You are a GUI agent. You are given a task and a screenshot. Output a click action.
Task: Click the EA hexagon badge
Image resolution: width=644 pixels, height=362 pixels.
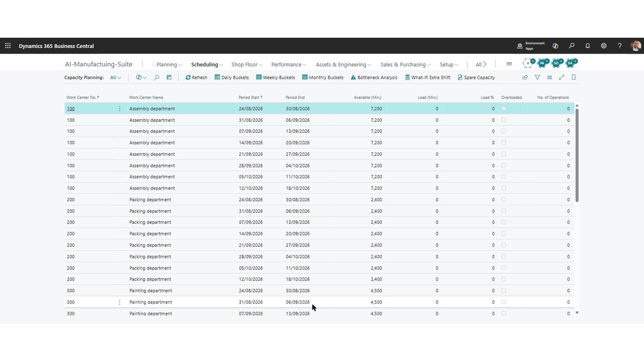pos(571,63)
